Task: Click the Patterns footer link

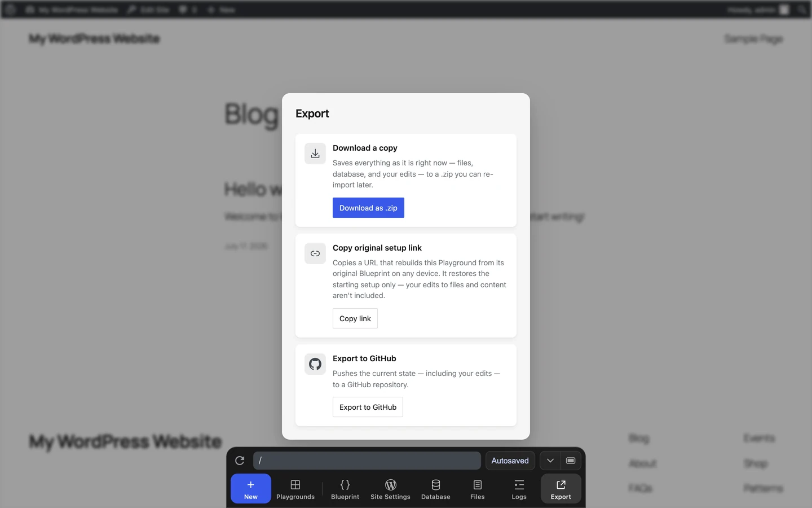Action: [763, 488]
